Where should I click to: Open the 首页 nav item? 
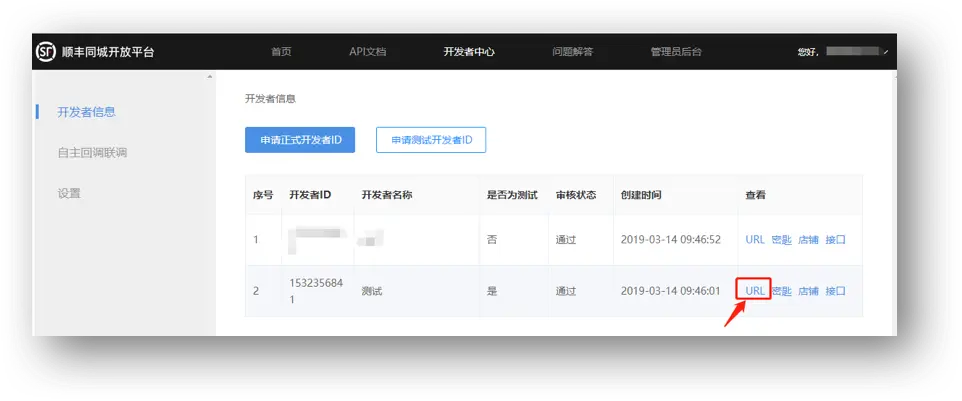(x=281, y=52)
